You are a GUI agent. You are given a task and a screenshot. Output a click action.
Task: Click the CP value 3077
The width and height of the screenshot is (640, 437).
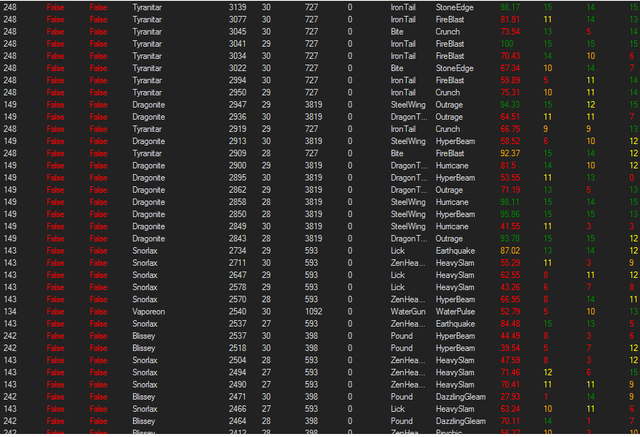tap(237, 20)
